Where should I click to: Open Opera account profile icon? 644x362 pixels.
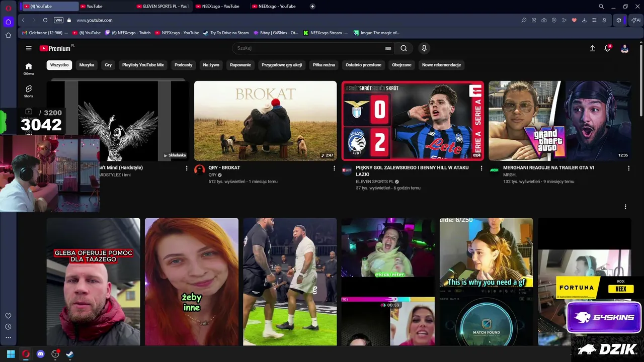coord(604,20)
